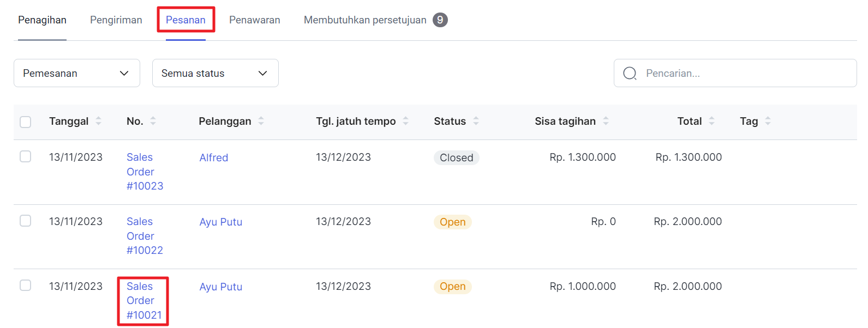The height and width of the screenshot is (328, 868).
Task: Switch to the Pengiriman tab
Action: tap(116, 20)
